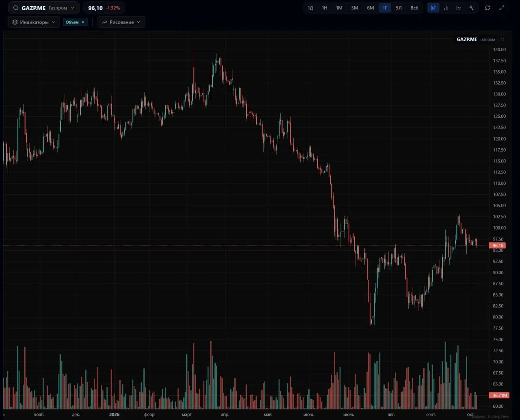Switch to the line chart type icon

pyautogui.click(x=459, y=8)
